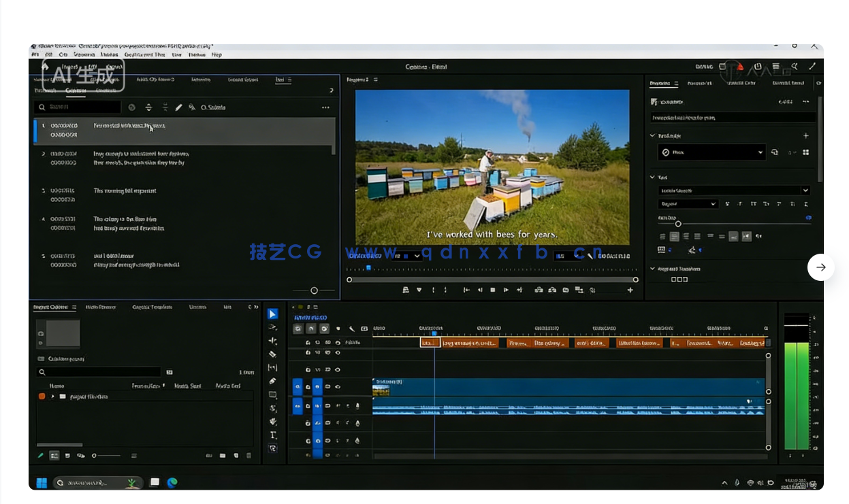Image resolution: width=849 pixels, height=504 pixels.
Task: Click the search magnifier in the Captions panel
Action: 42,107
